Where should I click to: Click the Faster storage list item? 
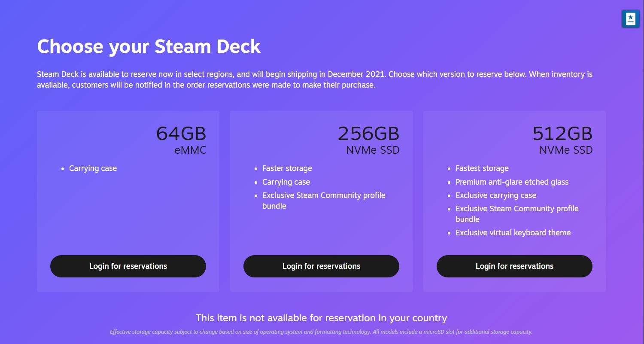click(287, 168)
